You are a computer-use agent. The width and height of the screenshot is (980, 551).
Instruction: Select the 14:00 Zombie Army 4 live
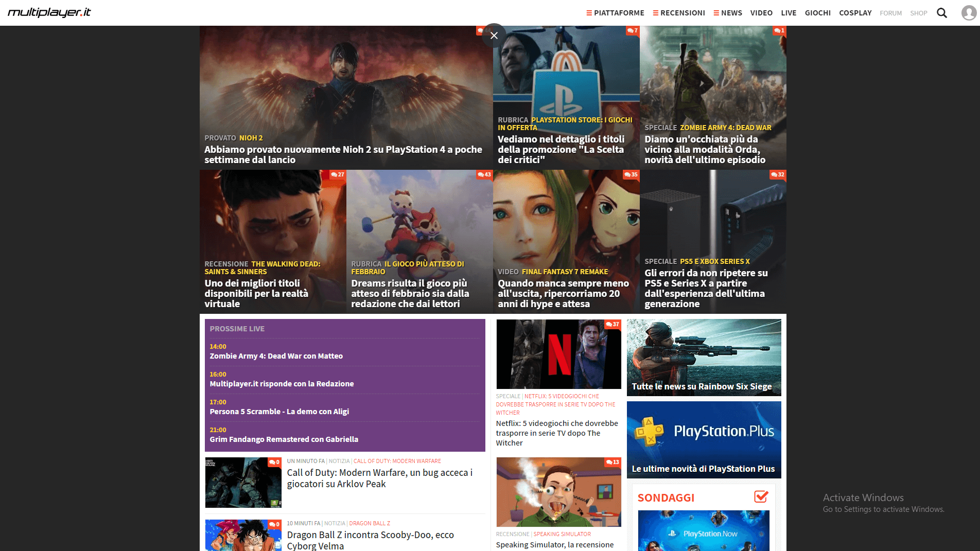coord(276,356)
